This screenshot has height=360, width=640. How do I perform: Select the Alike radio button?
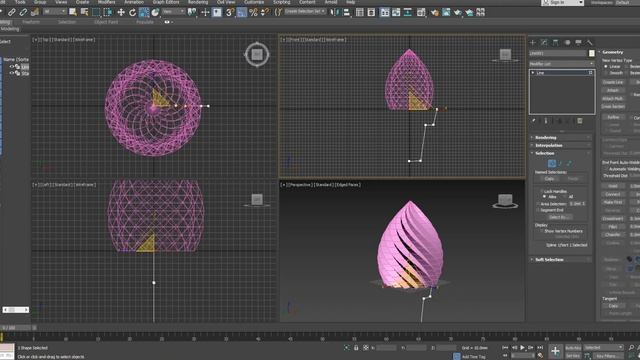point(544,197)
